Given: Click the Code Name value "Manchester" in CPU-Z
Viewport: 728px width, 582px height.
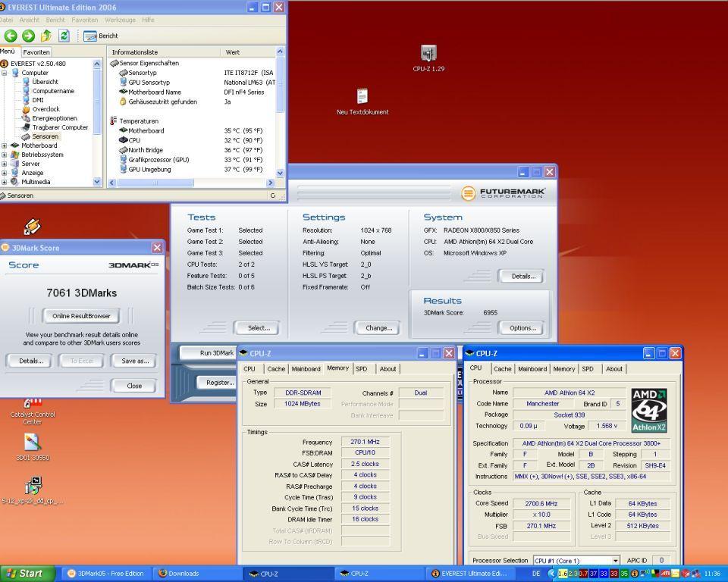Looking at the screenshot, I should (543, 404).
